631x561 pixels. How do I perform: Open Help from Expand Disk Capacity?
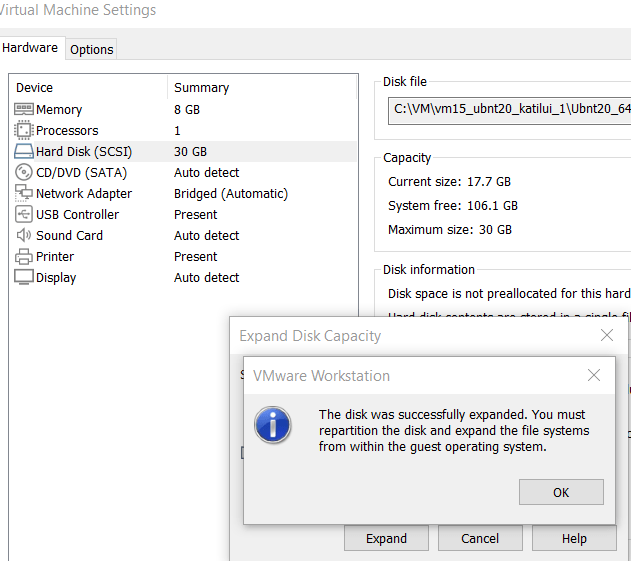point(574,538)
